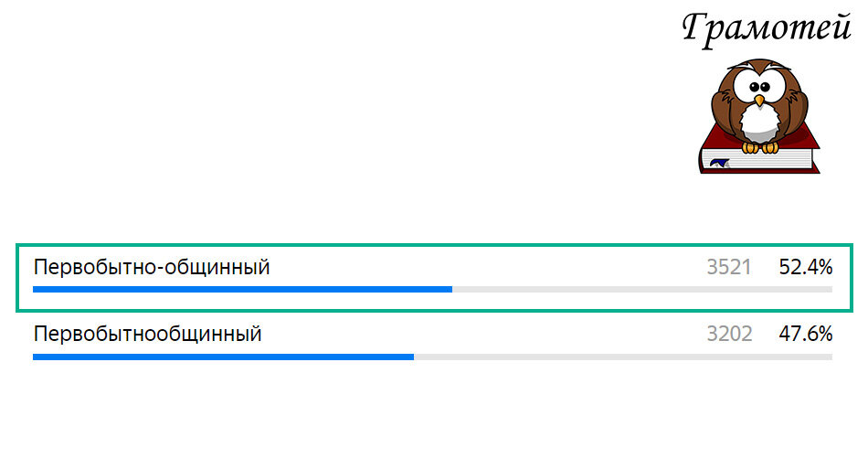Click the 3202 vote count
The width and height of the screenshot is (868, 458).
coord(729,334)
